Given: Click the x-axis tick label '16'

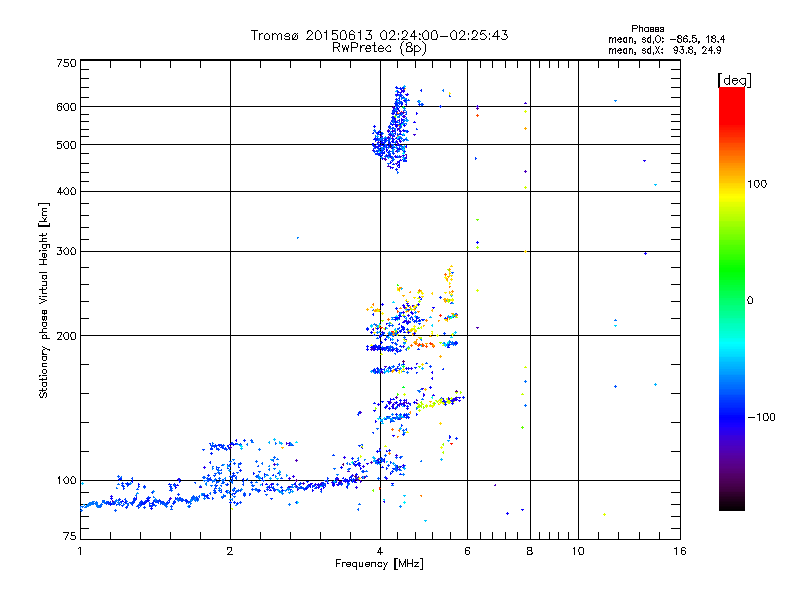Looking at the screenshot, I should (x=680, y=551).
